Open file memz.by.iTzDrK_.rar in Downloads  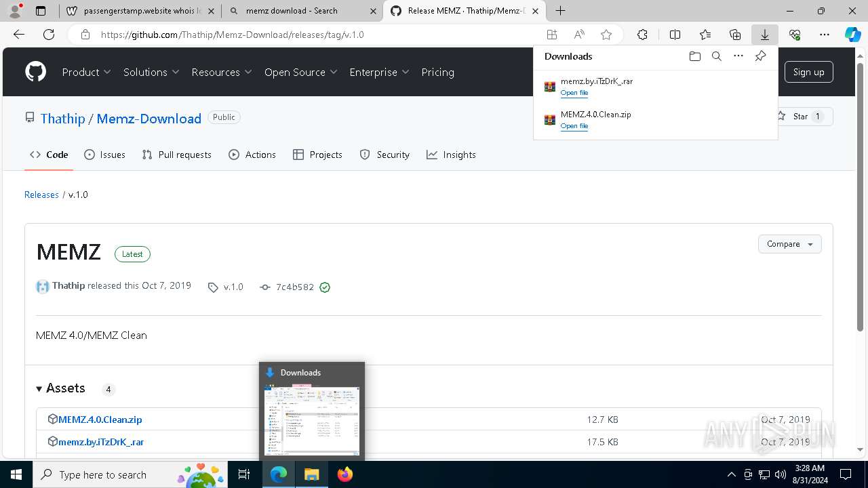[x=574, y=93]
